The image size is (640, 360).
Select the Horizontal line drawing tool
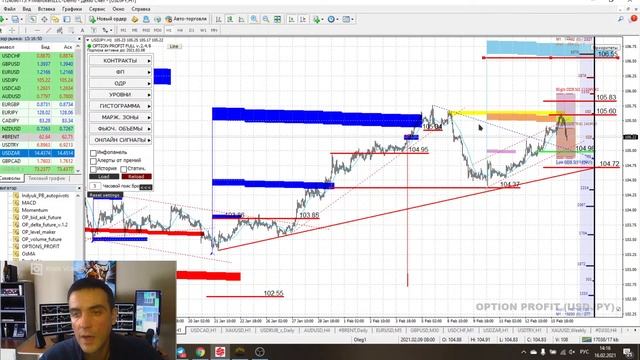pyautogui.click(x=37, y=30)
